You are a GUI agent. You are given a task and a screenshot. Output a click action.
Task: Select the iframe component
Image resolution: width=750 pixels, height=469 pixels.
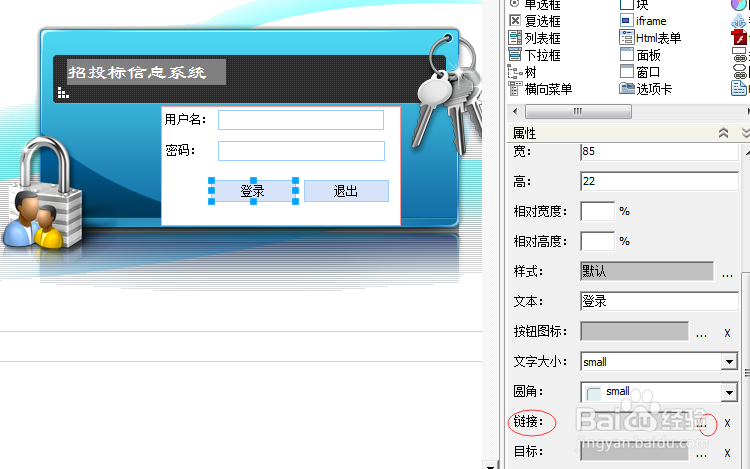coord(643,21)
